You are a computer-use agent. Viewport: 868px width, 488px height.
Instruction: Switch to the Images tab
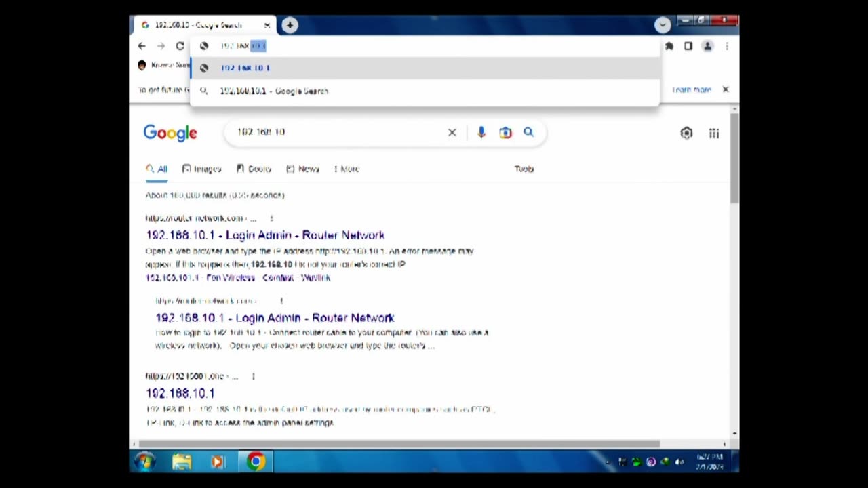(x=202, y=169)
